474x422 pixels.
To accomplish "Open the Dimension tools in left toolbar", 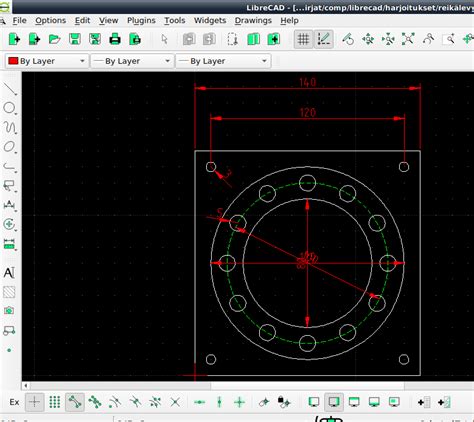I will [x=10, y=205].
